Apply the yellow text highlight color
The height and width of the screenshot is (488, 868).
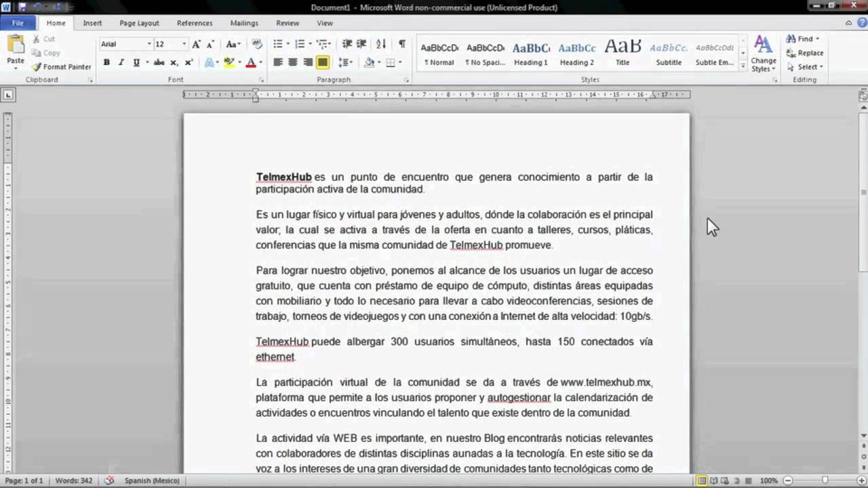click(229, 62)
